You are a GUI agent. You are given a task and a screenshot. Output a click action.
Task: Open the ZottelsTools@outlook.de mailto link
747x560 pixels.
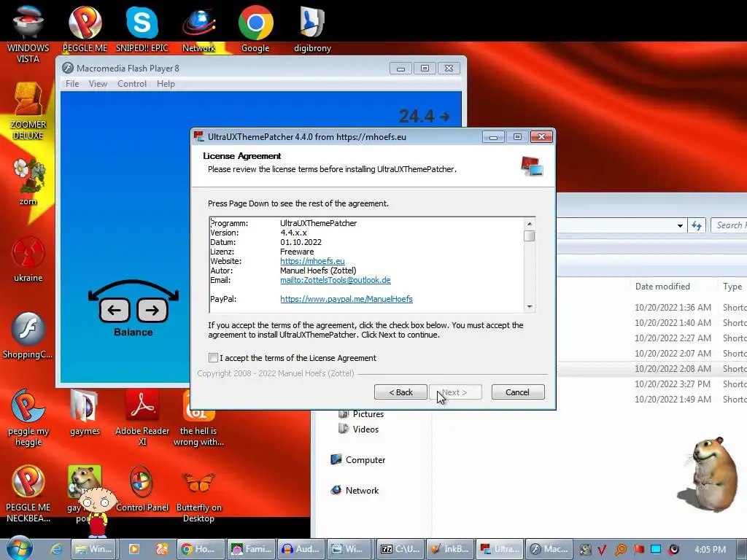tap(336, 280)
